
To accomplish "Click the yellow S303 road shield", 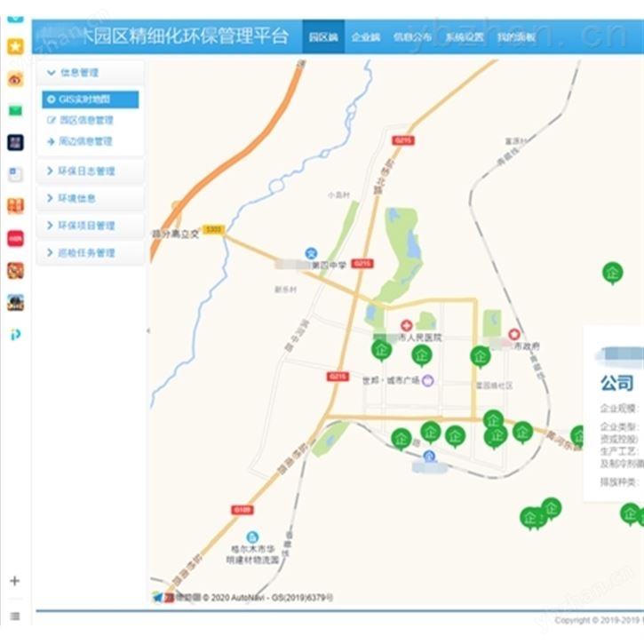I will pos(213,229).
